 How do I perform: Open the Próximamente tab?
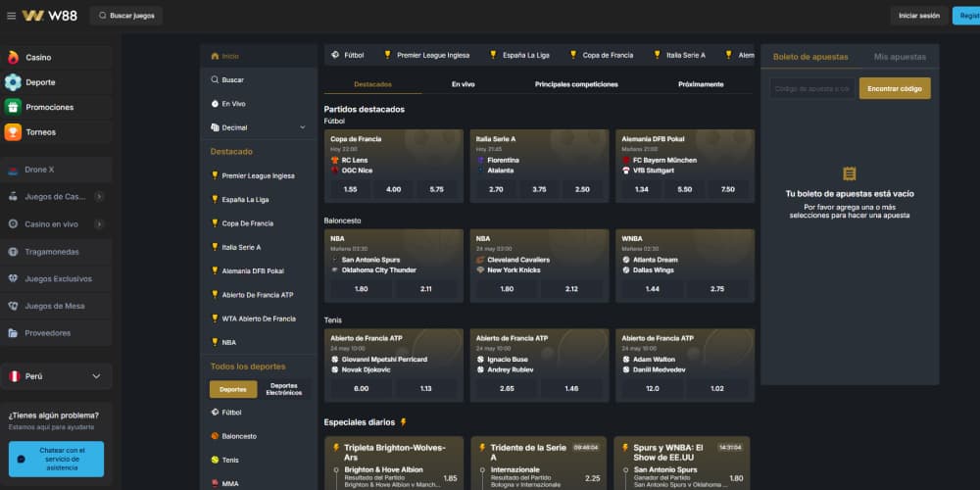click(x=701, y=84)
